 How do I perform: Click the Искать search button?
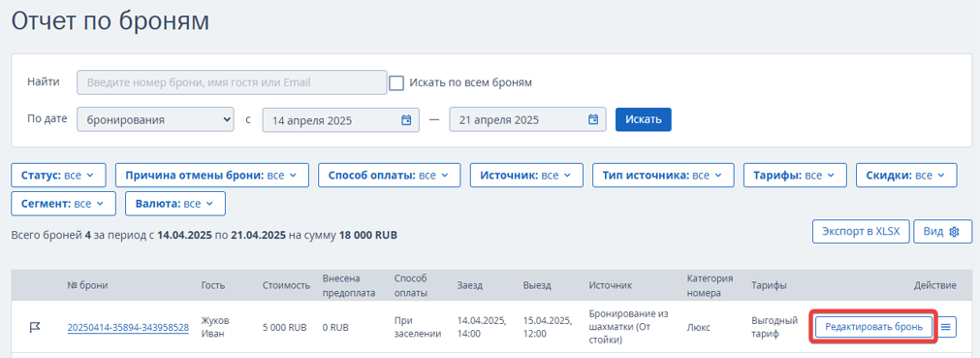(643, 119)
